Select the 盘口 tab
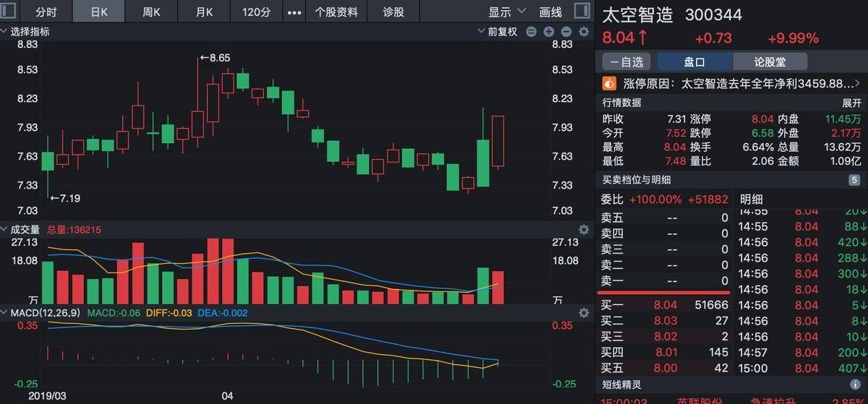Viewport: 868px width, 404px height. click(694, 62)
